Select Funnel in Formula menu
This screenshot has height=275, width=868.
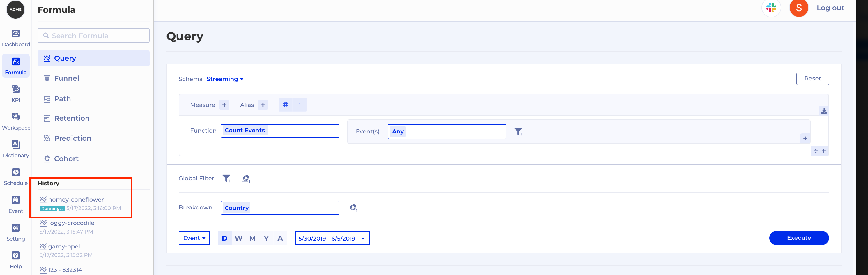click(93, 78)
